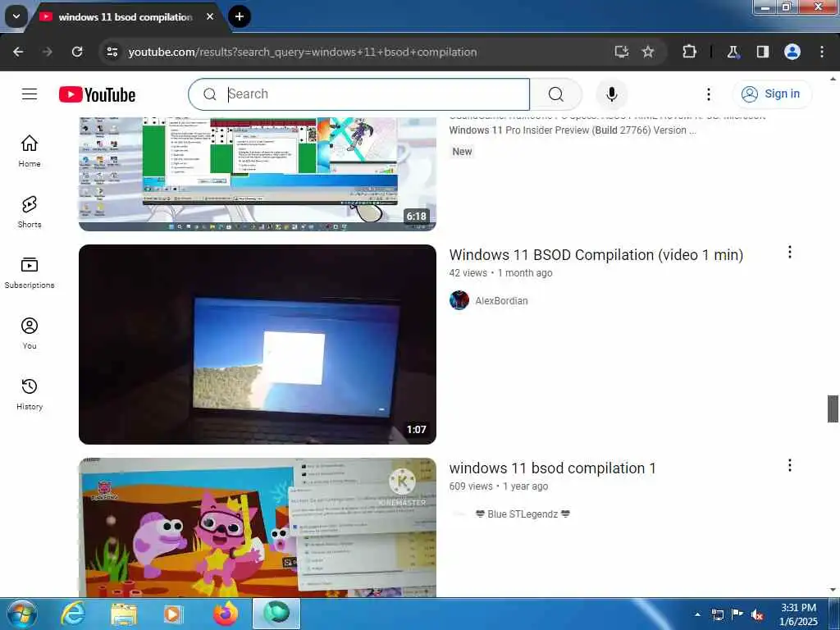The height and width of the screenshot is (630, 840).
Task: Open the 6:18 video thumbnail
Action: (257, 174)
